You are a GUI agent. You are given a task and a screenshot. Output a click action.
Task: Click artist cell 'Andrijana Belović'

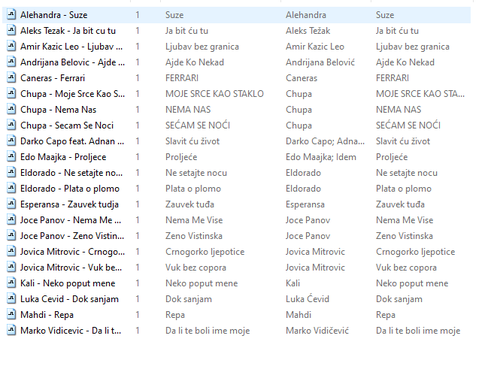click(x=320, y=62)
